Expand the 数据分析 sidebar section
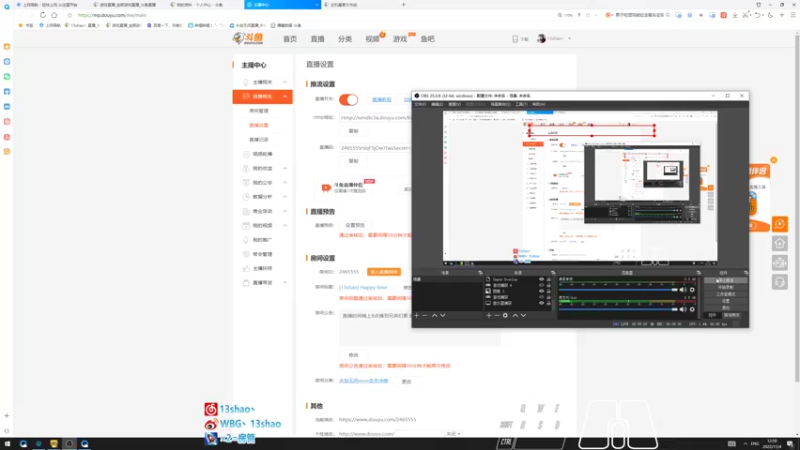This screenshot has width=800, height=450. [x=285, y=197]
